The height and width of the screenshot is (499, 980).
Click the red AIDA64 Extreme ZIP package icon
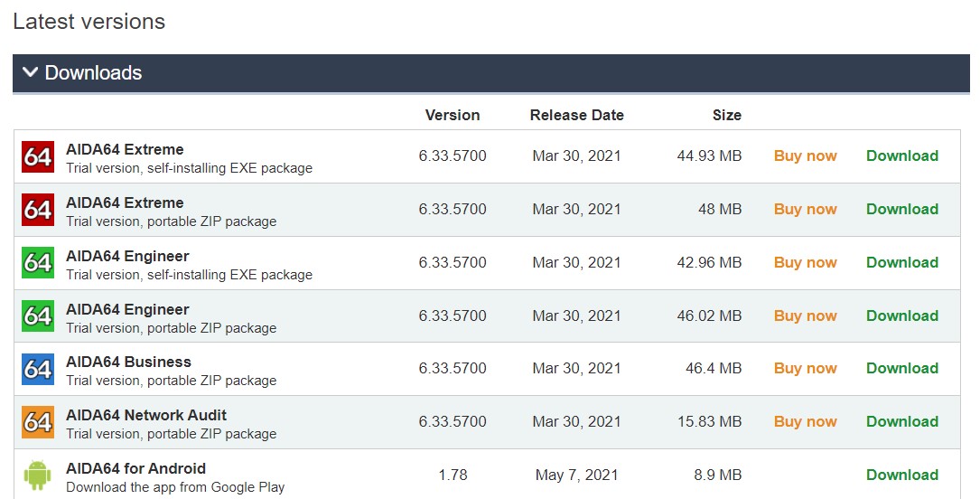38,210
